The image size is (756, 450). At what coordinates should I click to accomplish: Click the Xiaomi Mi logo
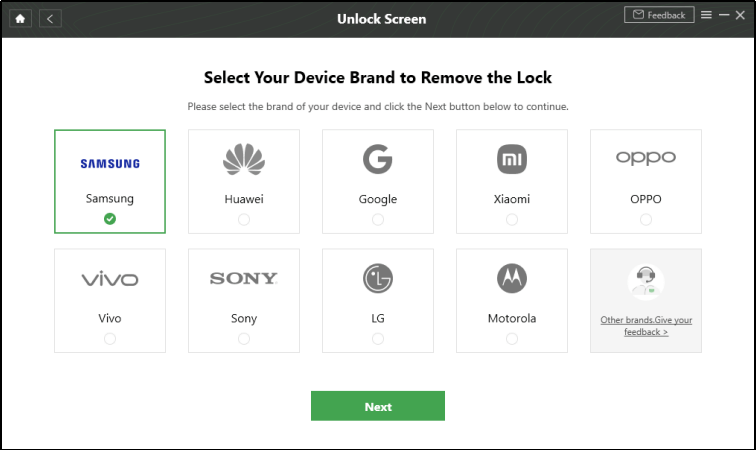pyautogui.click(x=512, y=160)
